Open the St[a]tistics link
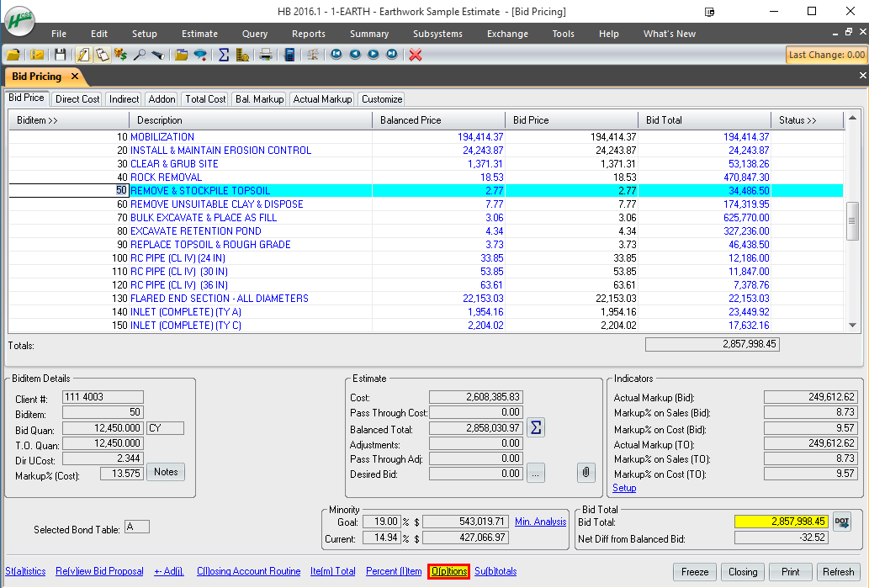869x588 pixels. click(25, 571)
